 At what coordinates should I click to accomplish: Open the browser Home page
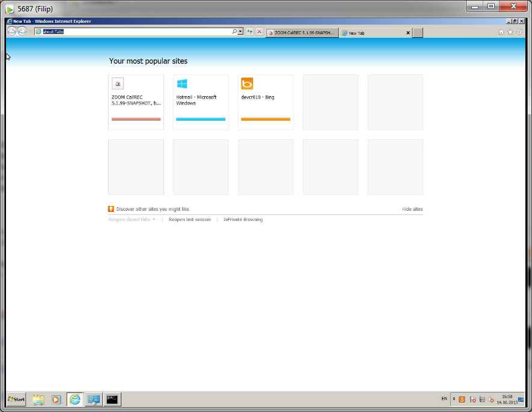[501, 31]
